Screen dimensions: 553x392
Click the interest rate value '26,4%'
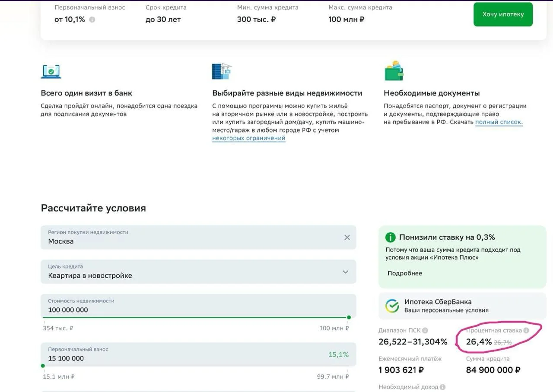[479, 342]
